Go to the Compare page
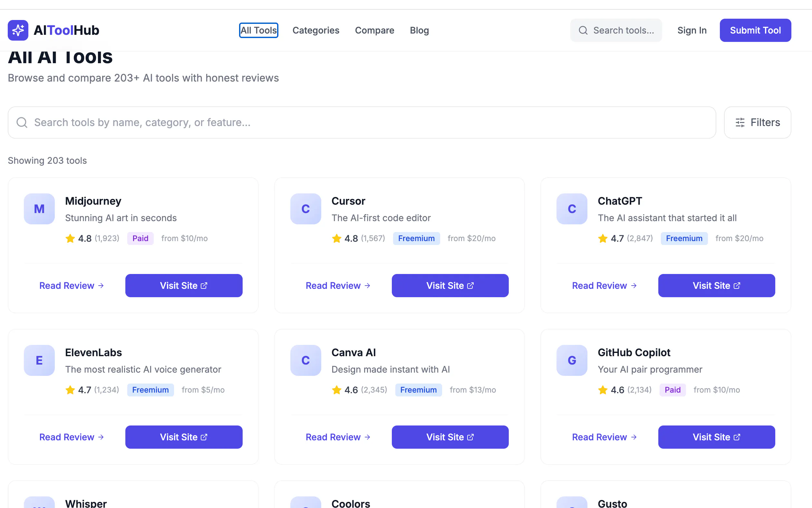 click(x=374, y=31)
